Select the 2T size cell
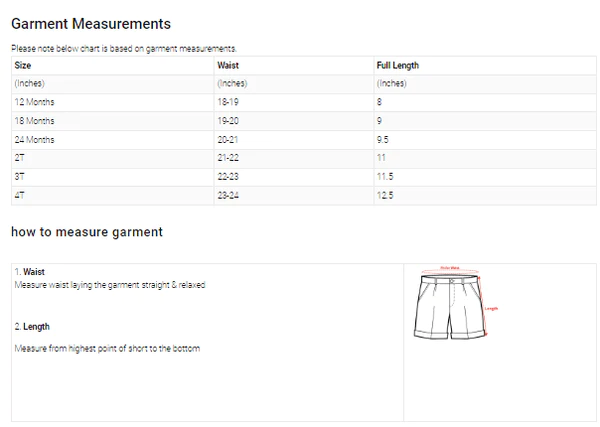600x427 pixels. [20, 158]
